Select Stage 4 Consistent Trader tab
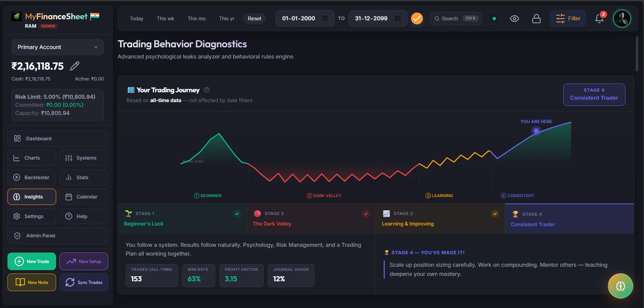 click(569, 218)
